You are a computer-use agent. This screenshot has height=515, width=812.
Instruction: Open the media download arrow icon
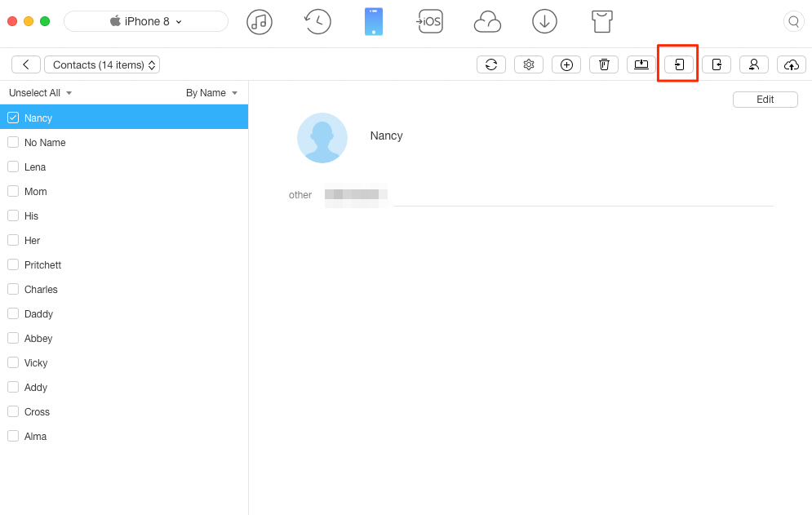[x=544, y=22]
